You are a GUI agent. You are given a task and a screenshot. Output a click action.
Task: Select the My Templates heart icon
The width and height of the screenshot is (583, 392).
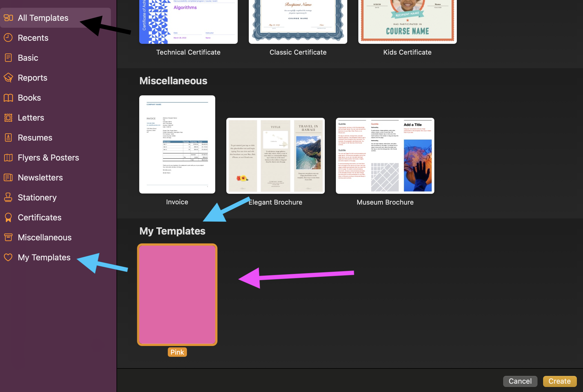pos(8,257)
